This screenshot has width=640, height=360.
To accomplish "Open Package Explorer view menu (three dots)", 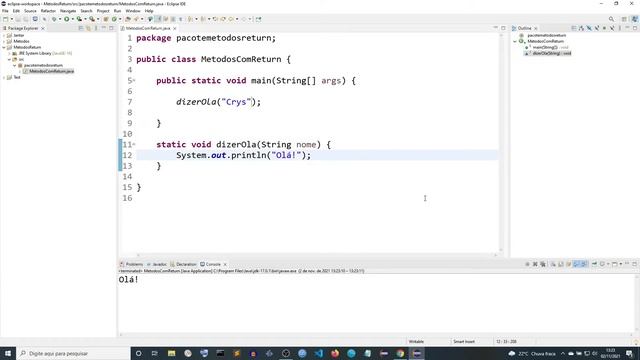I will click(96, 28).
